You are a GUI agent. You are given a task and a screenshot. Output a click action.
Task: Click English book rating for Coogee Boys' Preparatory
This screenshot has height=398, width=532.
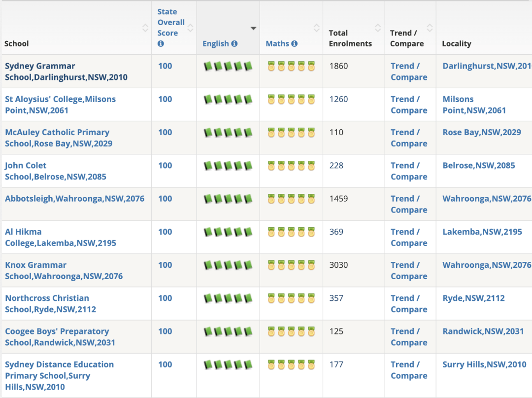click(228, 331)
